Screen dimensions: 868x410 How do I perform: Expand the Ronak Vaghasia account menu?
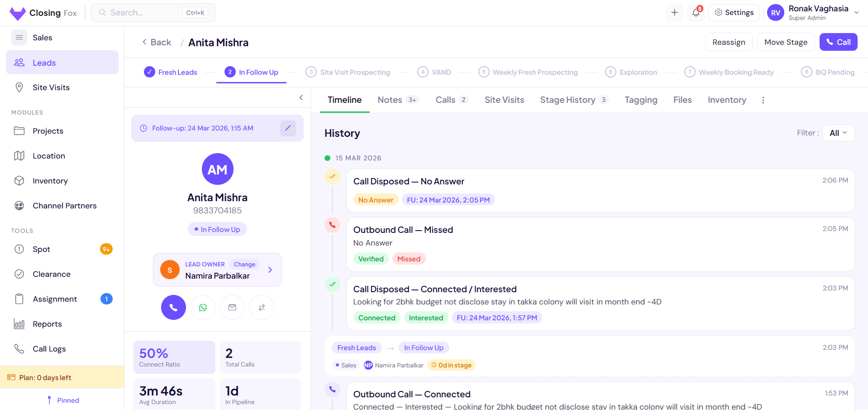[x=813, y=13]
